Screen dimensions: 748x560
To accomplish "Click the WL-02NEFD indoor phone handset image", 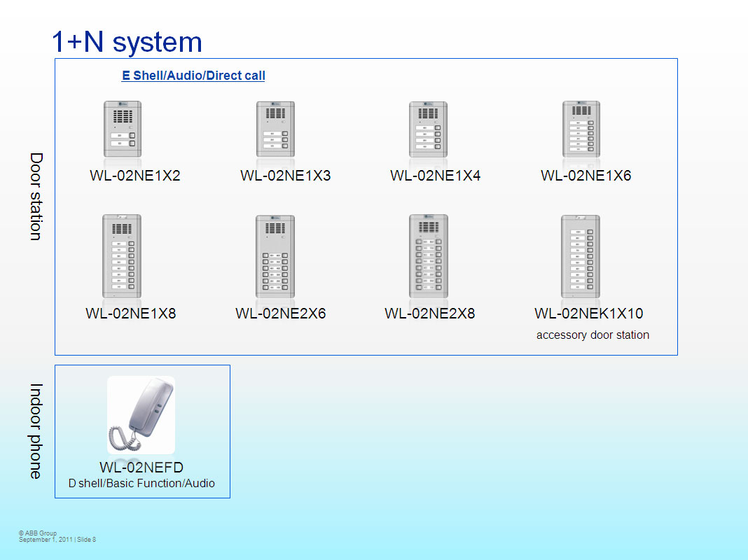I will [x=141, y=414].
